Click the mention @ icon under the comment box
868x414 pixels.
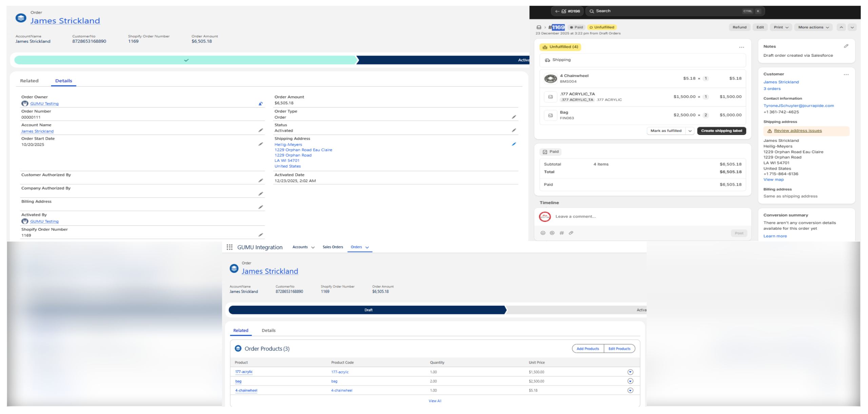point(552,233)
